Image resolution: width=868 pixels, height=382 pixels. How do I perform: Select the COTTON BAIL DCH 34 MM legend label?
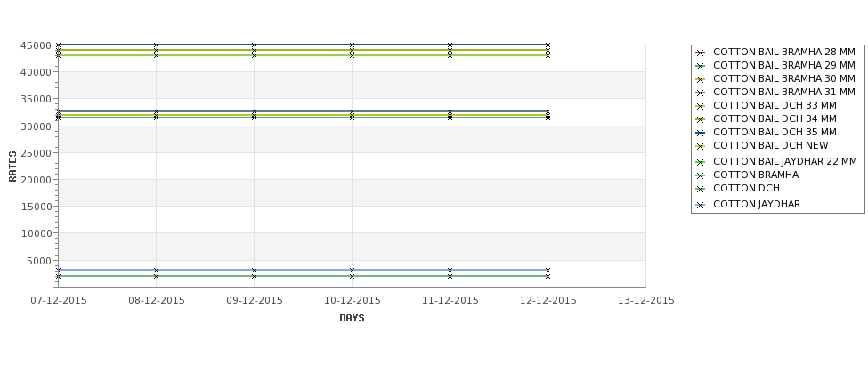pos(775,118)
